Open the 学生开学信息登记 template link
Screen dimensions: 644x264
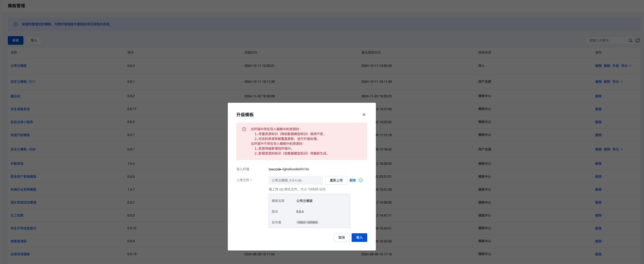(x=23, y=228)
